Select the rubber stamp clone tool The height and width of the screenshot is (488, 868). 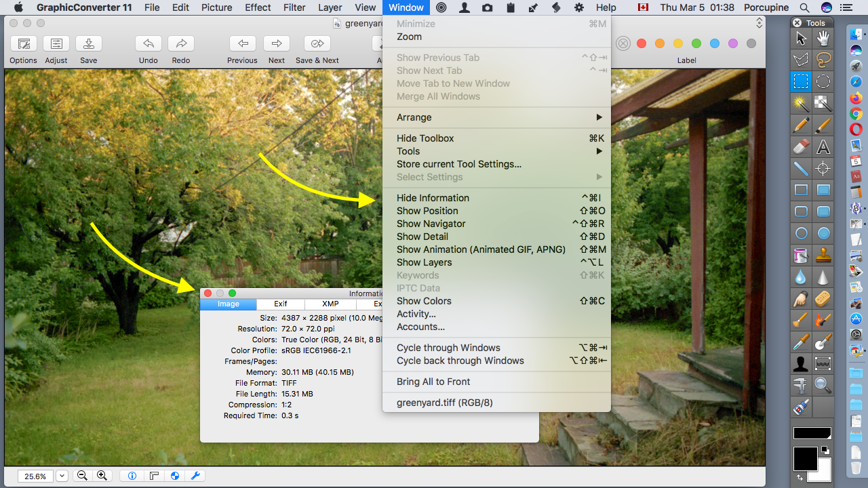coord(823,256)
